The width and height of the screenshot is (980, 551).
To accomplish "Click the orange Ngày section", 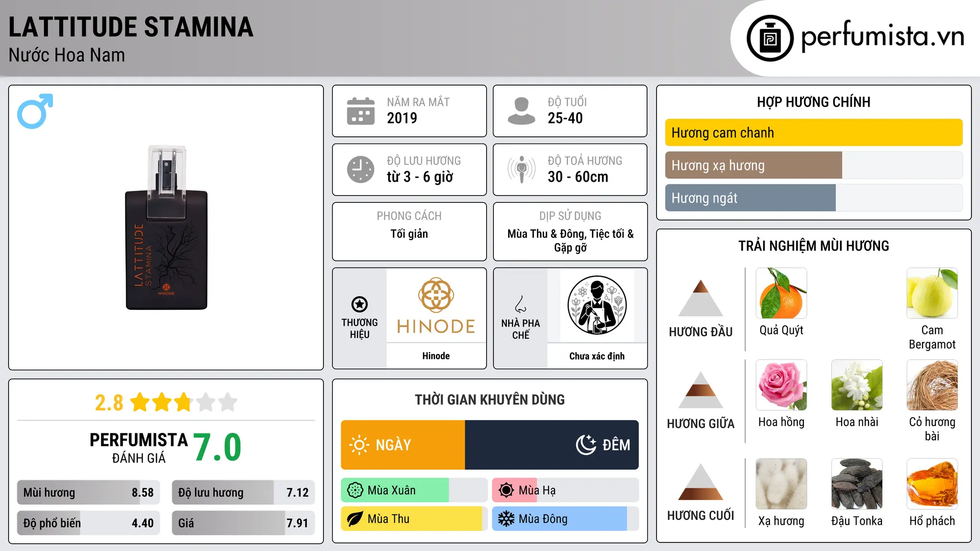I will (403, 445).
